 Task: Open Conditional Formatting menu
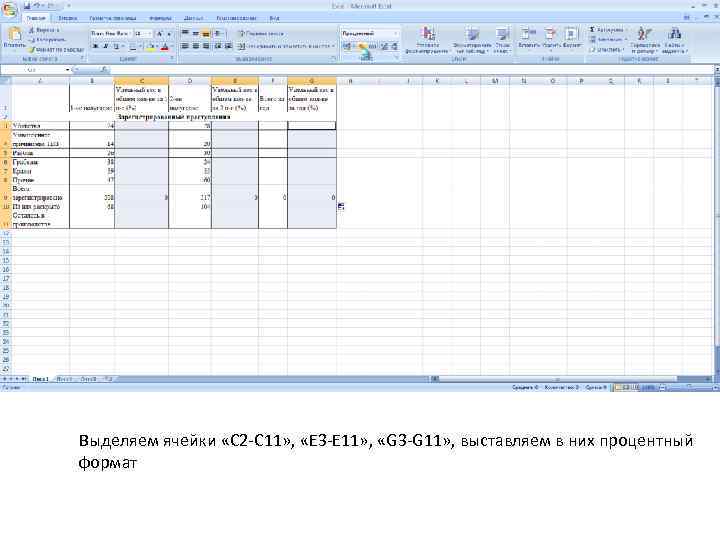(427, 40)
